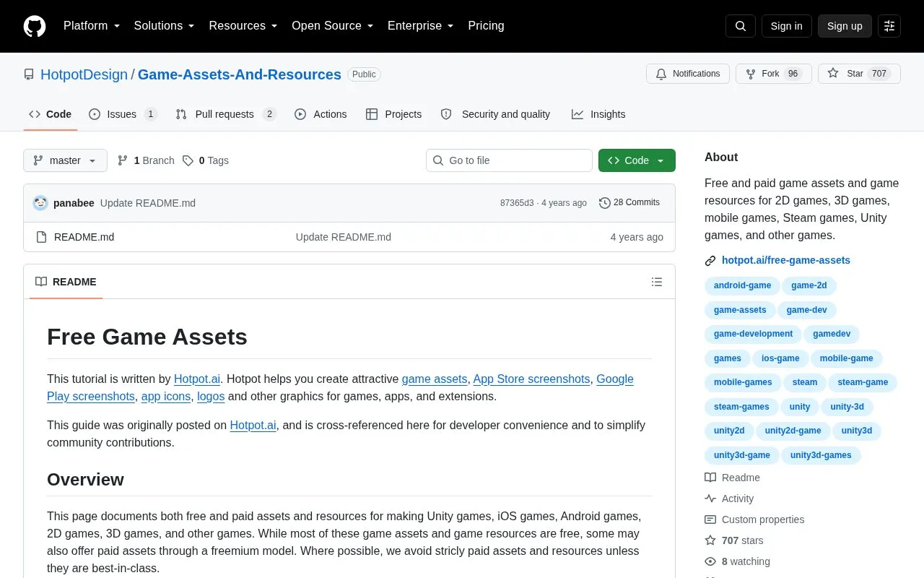Open hotpot.ai/free-game-assets link
The image size is (924, 578).
click(x=786, y=260)
